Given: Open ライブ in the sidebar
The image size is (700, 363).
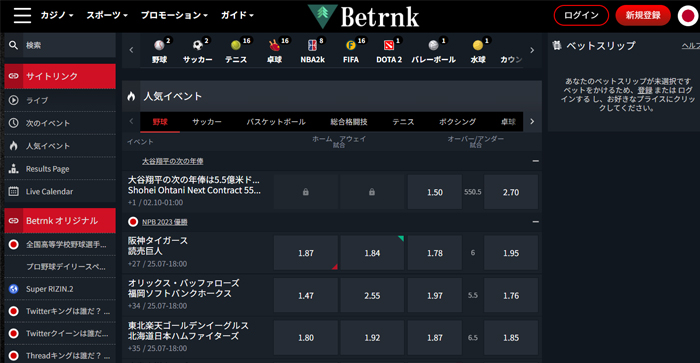Looking at the screenshot, I should (60, 100).
